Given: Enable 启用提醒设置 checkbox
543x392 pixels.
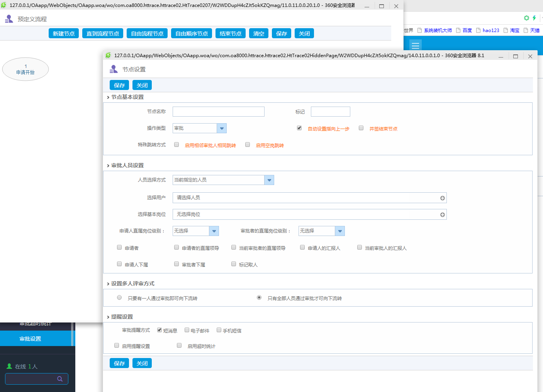Looking at the screenshot, I should click(x=117, y=345).
